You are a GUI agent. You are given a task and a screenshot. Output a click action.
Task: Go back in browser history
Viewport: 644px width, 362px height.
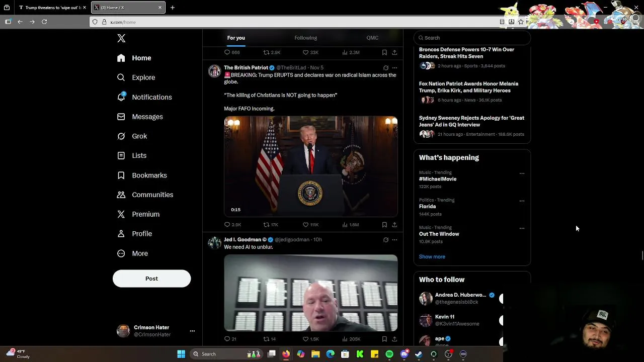(20, 22)
